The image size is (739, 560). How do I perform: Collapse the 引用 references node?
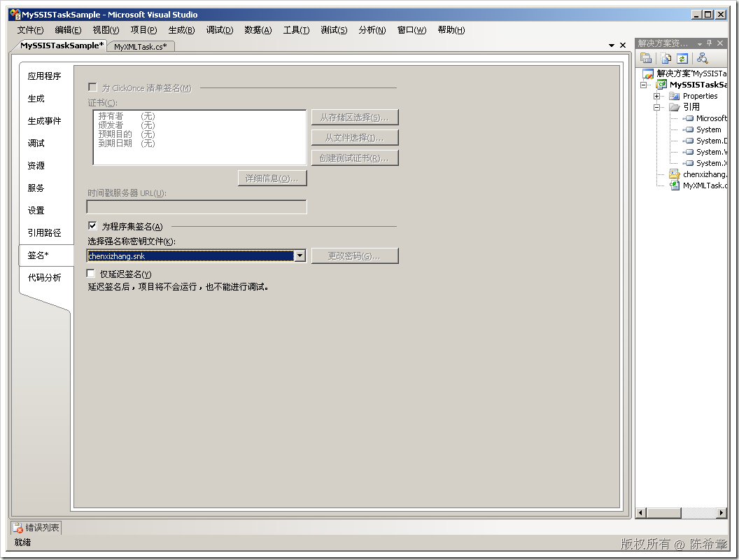(656, 108)
